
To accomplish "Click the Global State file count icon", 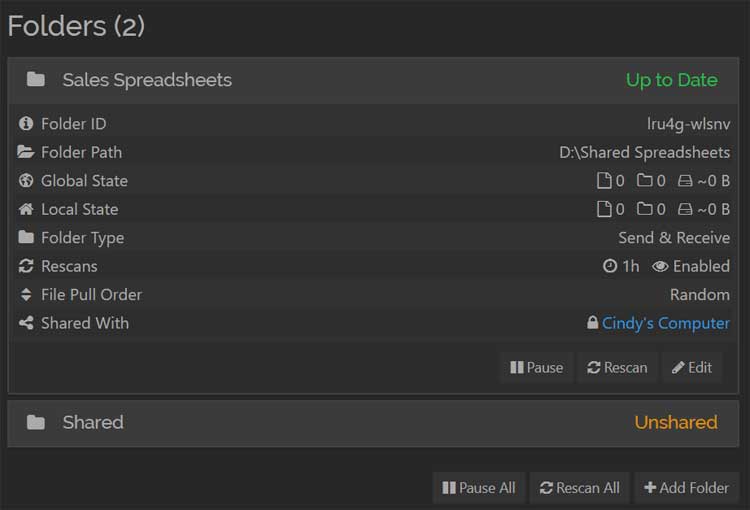I will [x=604, y=180].
